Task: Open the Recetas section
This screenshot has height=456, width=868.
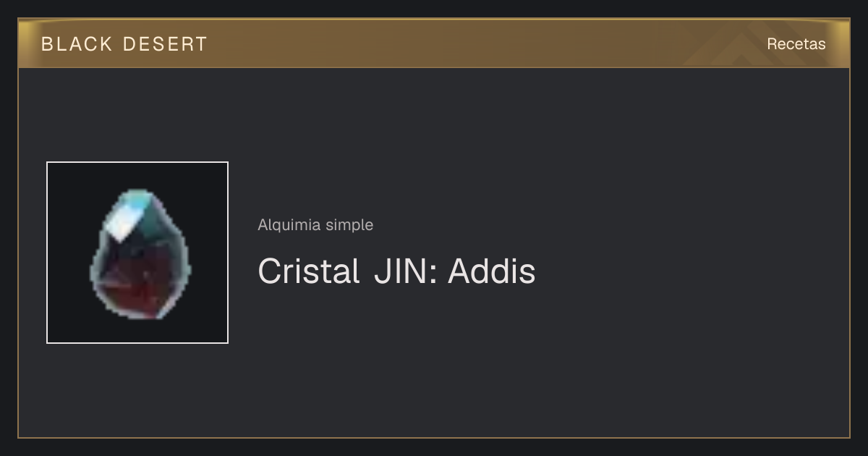Action: tap(796, 43)
